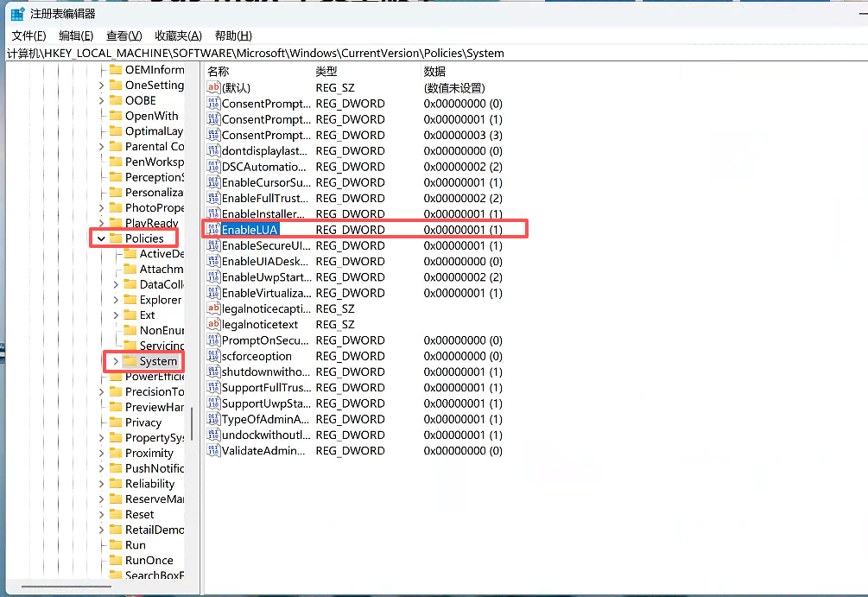This screenshot has width=868, height=597.
Task: Click the folder icon of the System key
Action: tap(130, 361)
